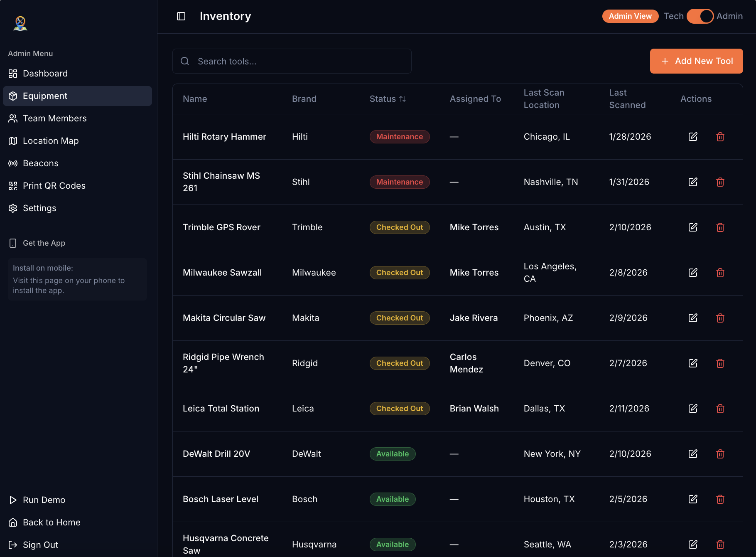The width and height of the screenshot is (756, 557).
Task: Click the app logo in sidebar
Action: [x=20, y=24]
